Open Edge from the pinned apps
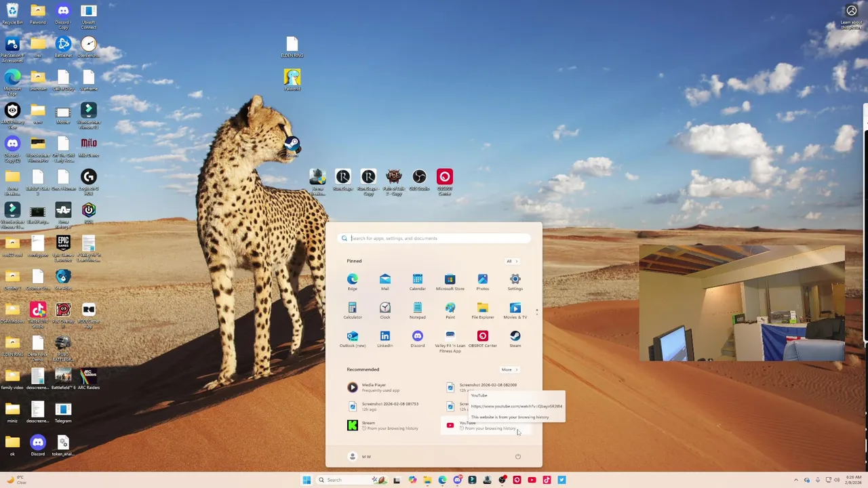Image resolution: width=868 pixels, height=488 pixels. tap(352, 282)
